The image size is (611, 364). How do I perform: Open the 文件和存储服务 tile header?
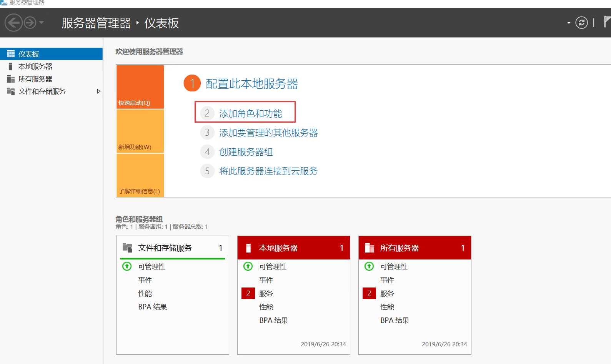click(173, 248)
